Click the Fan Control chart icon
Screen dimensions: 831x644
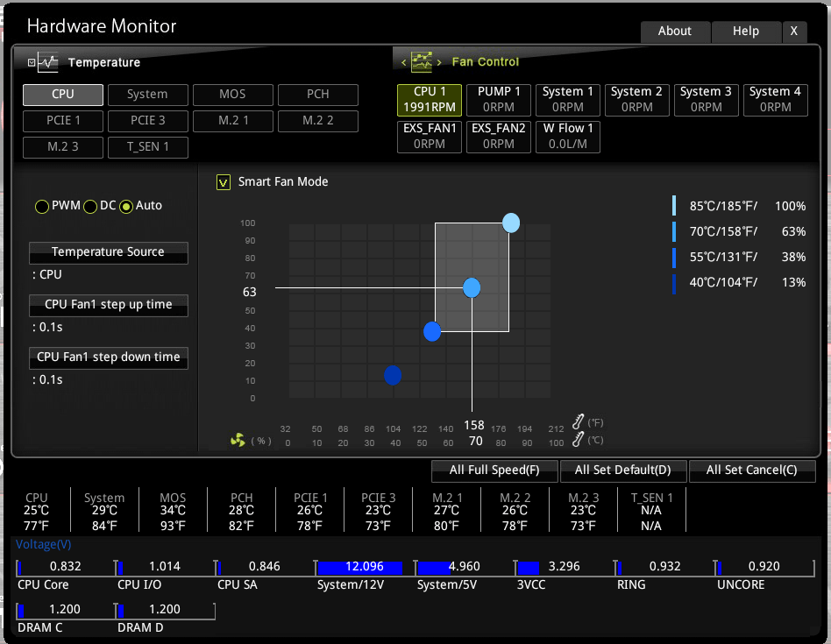pos(422,62)
